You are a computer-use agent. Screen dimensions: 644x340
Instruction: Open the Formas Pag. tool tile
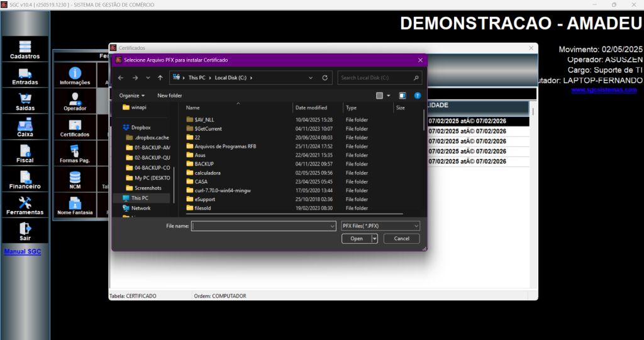(x=75, y=153)
